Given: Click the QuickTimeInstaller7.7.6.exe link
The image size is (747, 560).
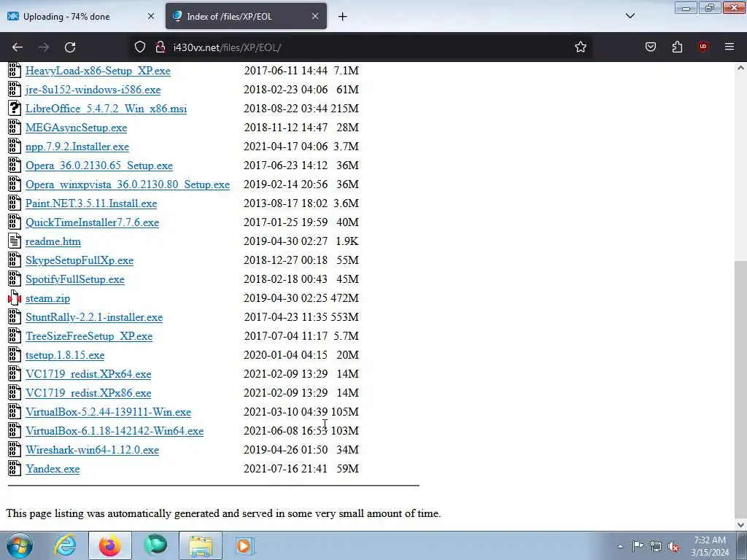Looking at the screenshot, I should tap(92, 222).
